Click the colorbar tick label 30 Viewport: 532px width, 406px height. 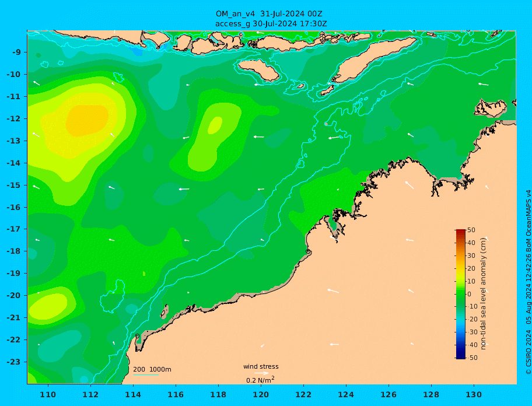point(471,256)
